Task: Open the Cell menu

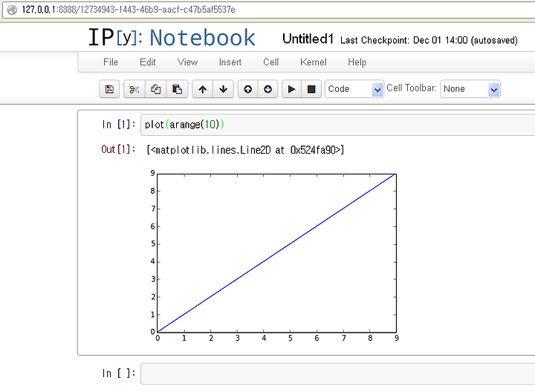Action: click(x=271, y=62)
